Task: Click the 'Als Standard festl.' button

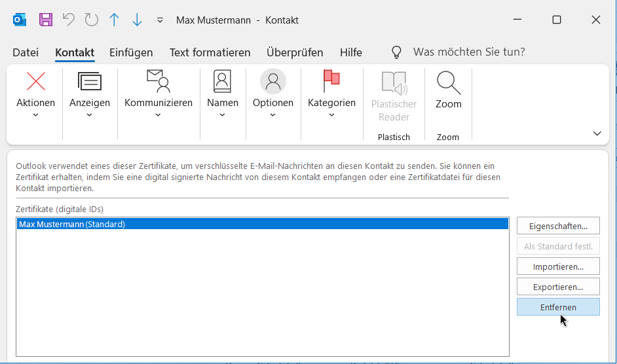Action: coord(558,246)
